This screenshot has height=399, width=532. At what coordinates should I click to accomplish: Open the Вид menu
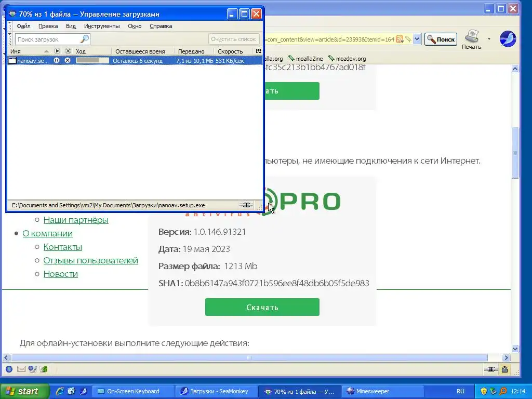pos(71,26)
